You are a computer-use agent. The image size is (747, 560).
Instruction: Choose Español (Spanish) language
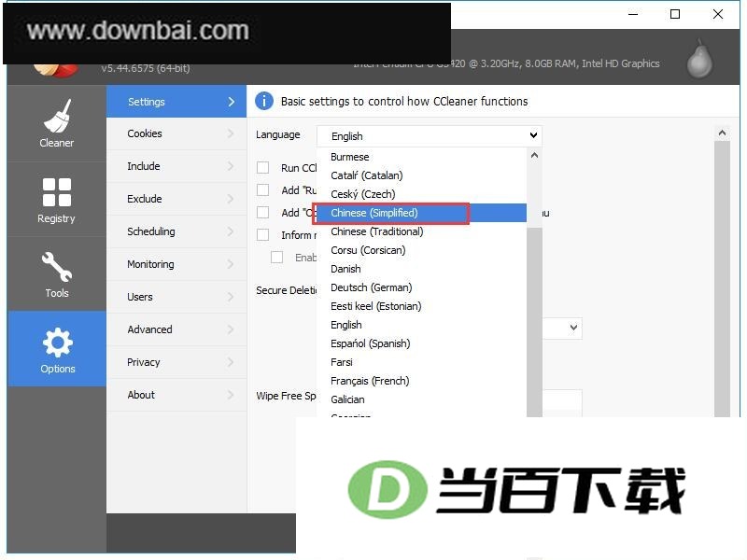pos(422,343)
